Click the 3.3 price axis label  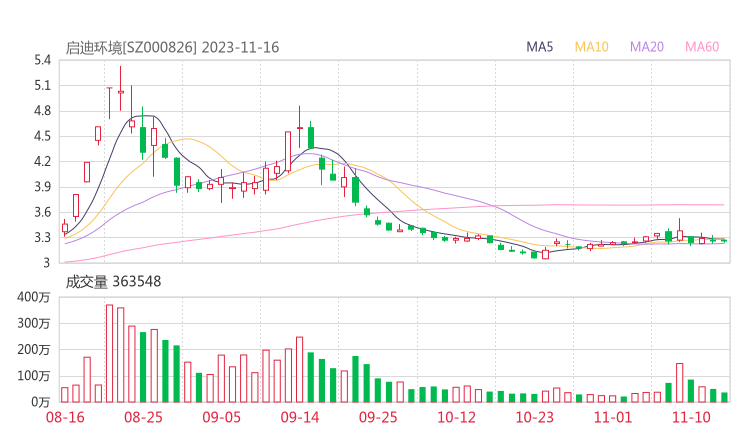(x=42, y=237)
